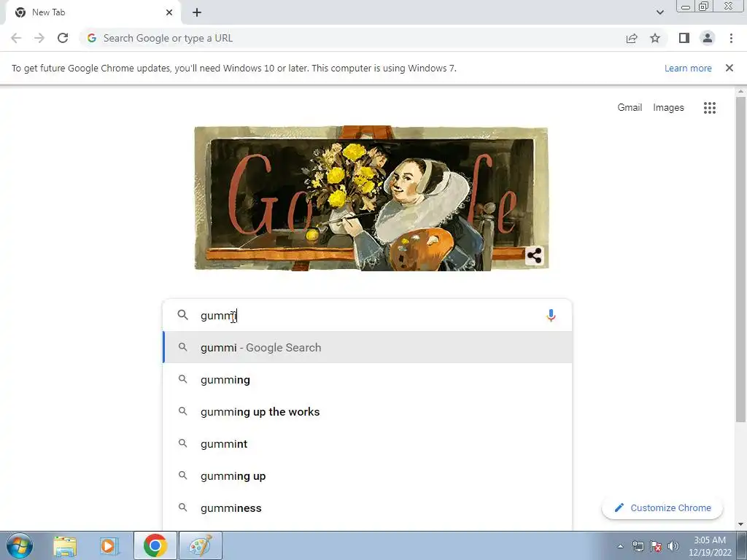
Task: Click inside the Google search box
Action: 368,315
